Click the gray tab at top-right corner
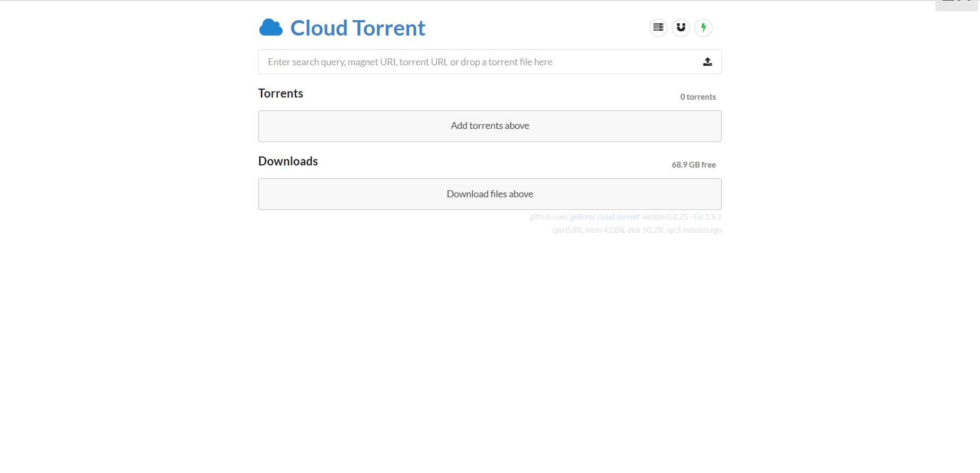 tap(956, 5)
